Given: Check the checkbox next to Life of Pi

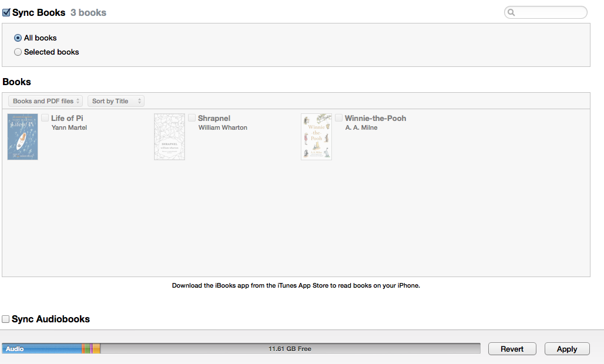Looking at the screenshot, I should pos(45,117).
